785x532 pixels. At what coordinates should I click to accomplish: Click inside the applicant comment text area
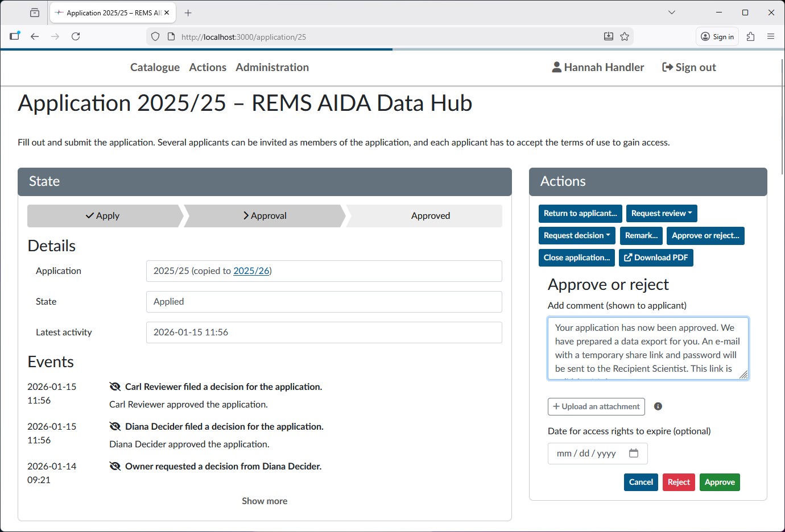[x=648, y=348]
